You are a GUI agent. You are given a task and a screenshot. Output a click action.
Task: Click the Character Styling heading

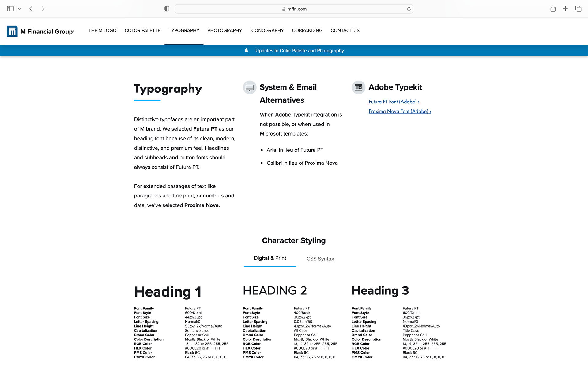point(294,240)
